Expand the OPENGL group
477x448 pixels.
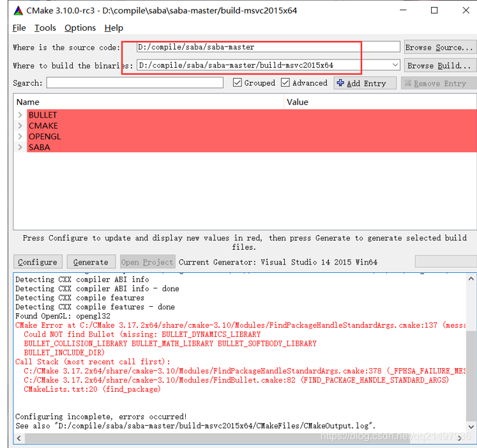(20, 136)
